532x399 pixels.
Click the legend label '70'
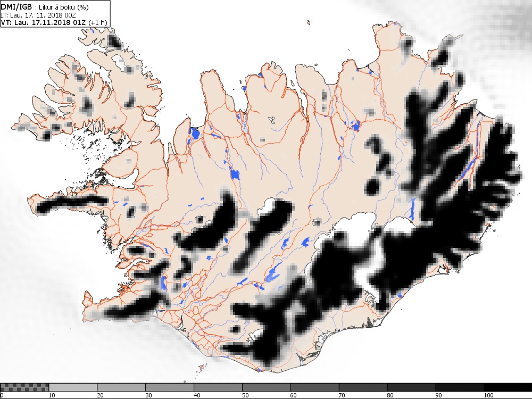(x=342, y=395)
